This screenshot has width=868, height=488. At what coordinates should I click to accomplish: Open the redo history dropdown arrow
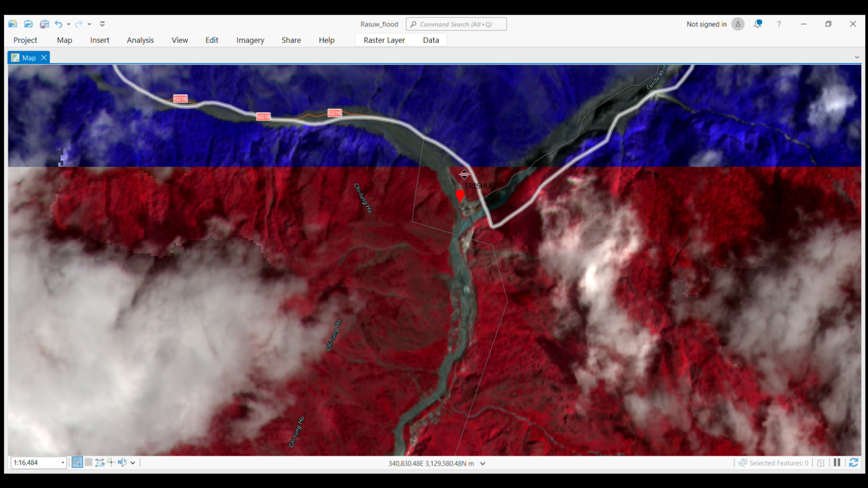pyautogui.click(x=90, y=24)
